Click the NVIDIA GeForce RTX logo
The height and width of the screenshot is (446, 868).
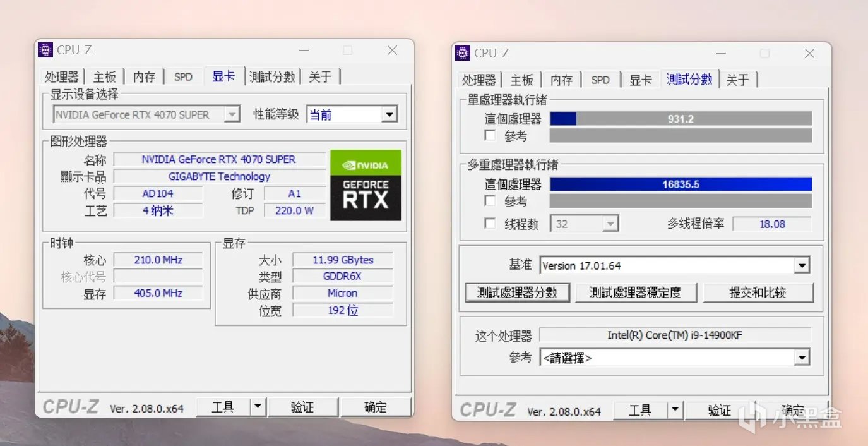366,185
